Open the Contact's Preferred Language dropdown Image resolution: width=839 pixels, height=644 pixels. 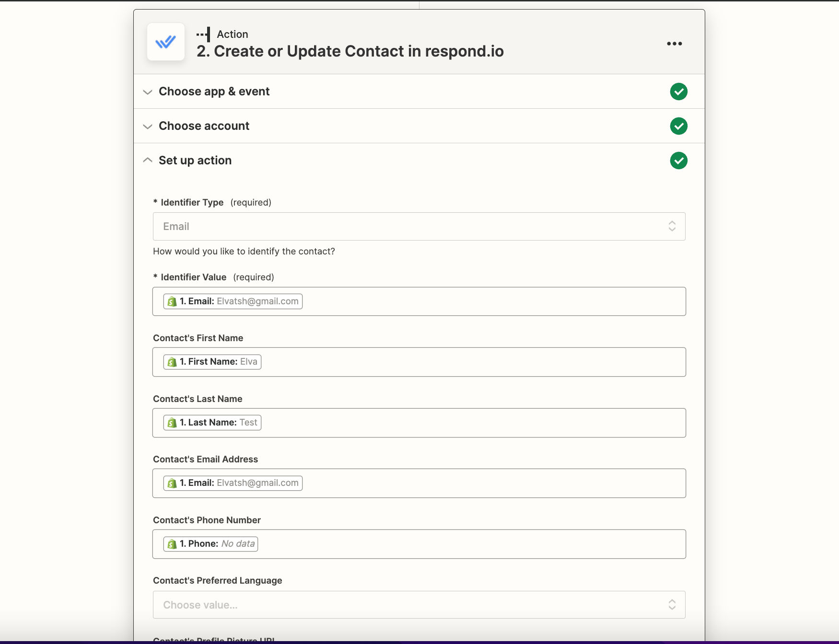[419, 605]
